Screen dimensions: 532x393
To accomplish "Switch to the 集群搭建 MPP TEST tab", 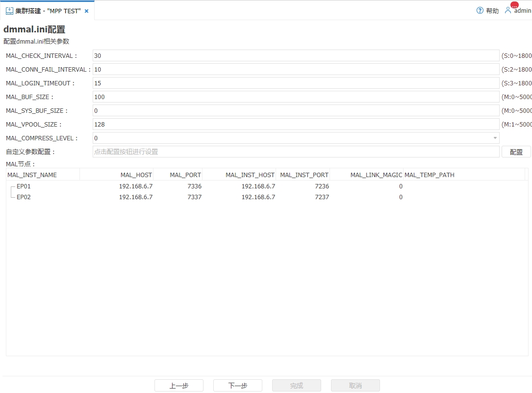I will pos(48,11).
